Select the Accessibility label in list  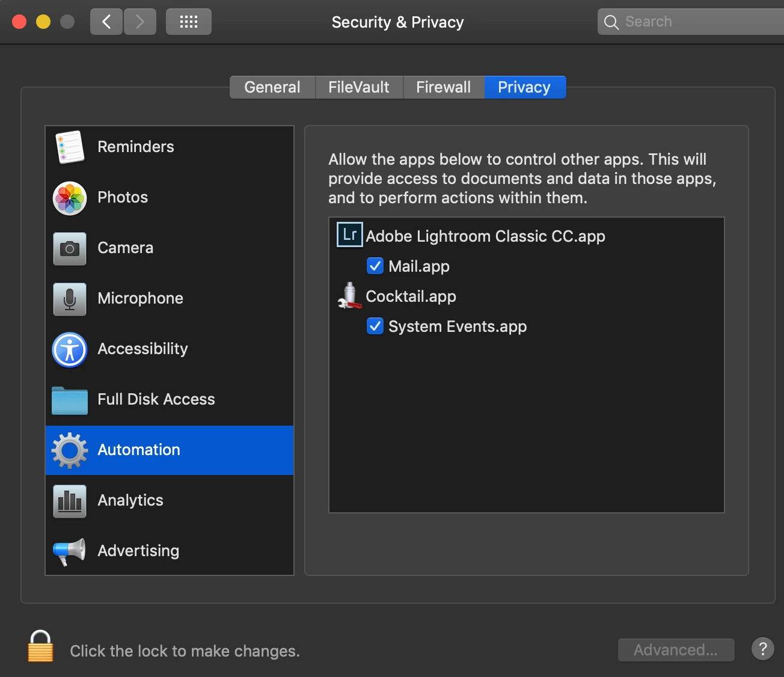(143, 349)
